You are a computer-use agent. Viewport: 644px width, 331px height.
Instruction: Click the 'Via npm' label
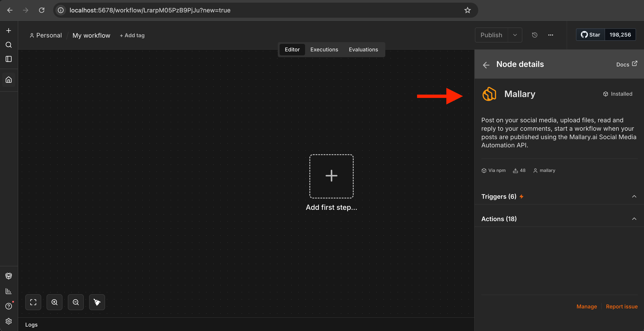click(x=494, y=171)
